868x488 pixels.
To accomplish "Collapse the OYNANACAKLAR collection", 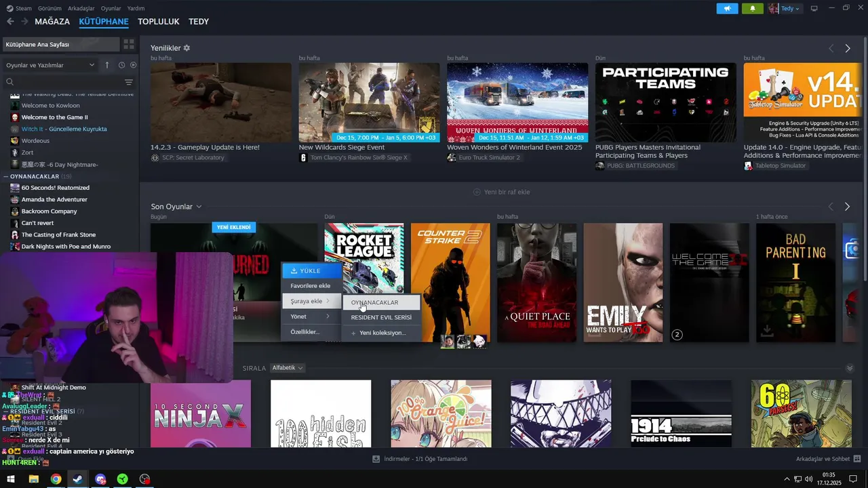I will click(x=37, y=176).
